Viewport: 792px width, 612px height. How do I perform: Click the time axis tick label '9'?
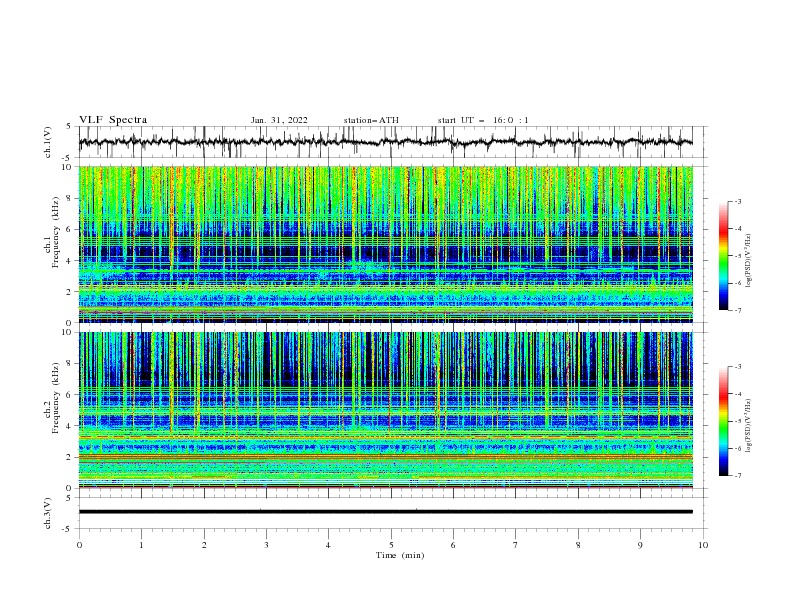[x=640, y=545]
